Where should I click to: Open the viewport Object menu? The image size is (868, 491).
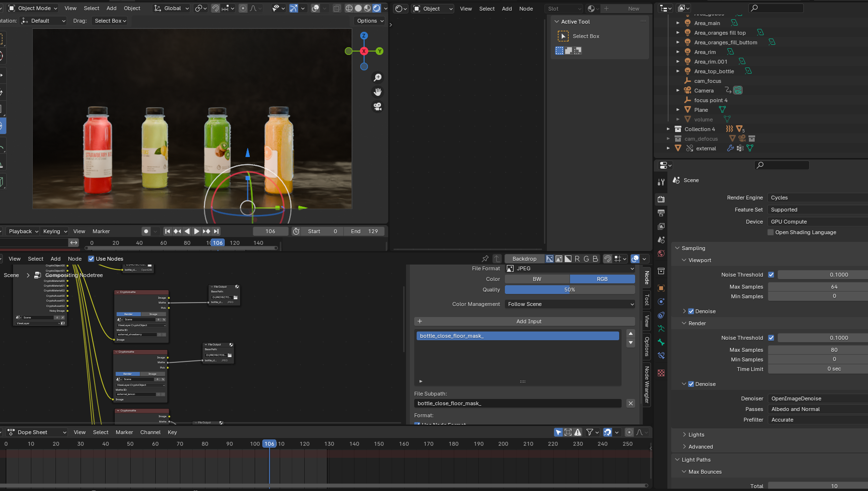132,8
